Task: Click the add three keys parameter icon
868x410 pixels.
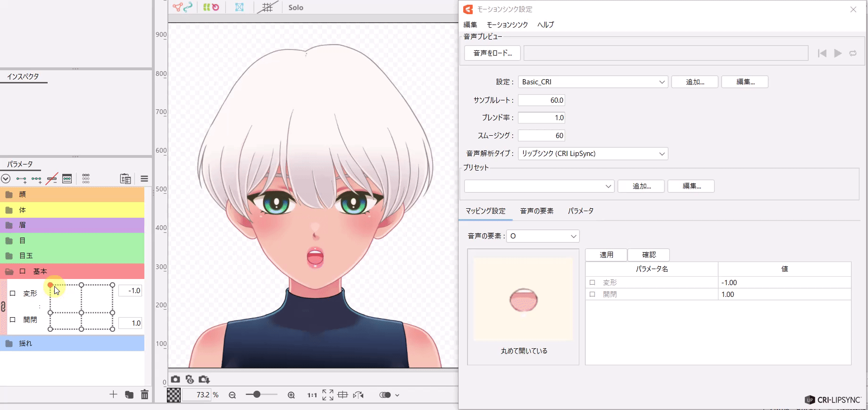Action: (36, 179)
